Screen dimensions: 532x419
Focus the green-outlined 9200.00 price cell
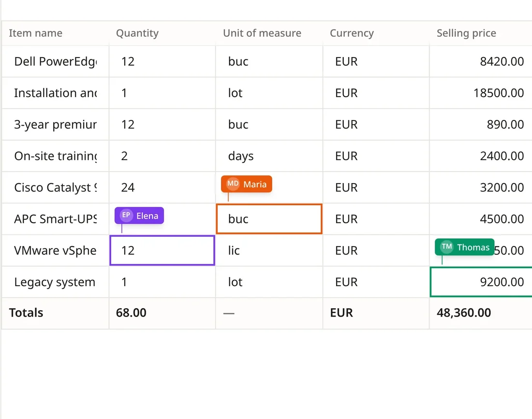(481, 282)
